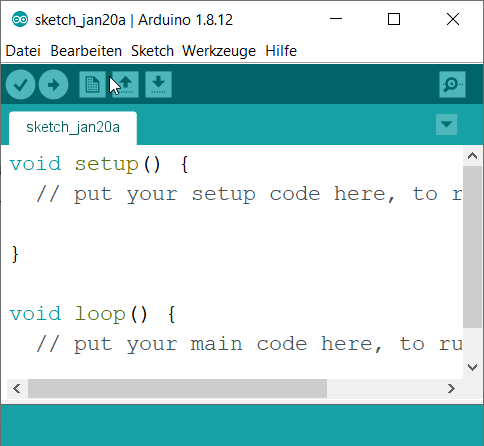Save sketch with the down-arrow icon

point(158,85)
